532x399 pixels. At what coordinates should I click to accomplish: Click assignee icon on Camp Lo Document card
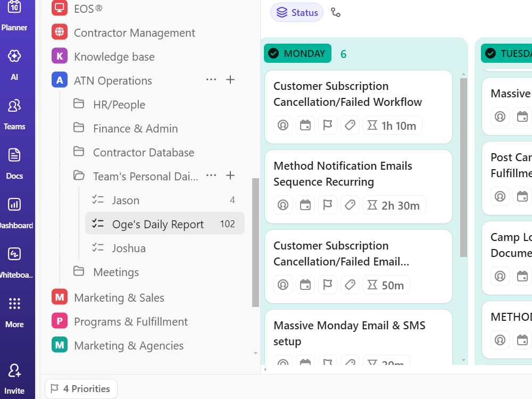point(500,276)
